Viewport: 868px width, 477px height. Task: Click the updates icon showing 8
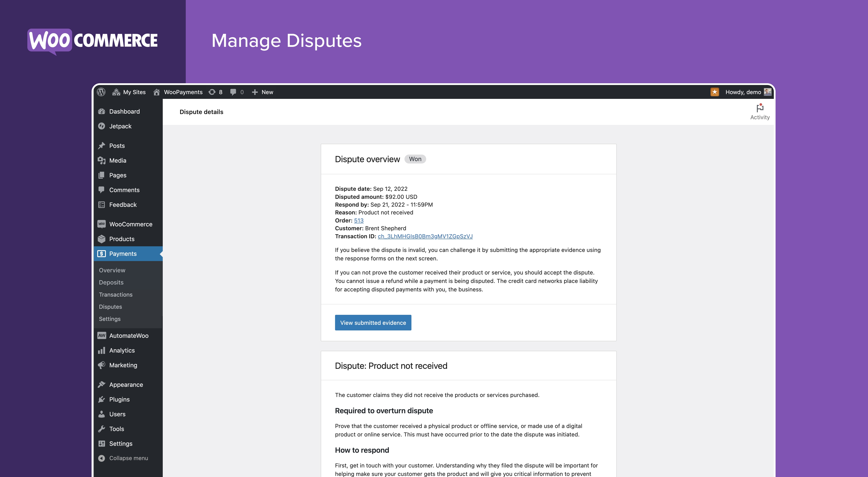coord(216,92)
